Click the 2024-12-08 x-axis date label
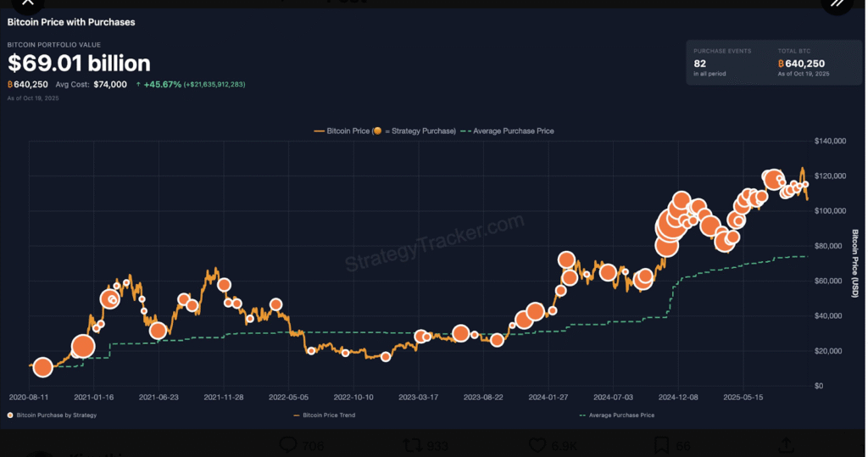Viewport: 868px width, 457px height. click(678, 397)
